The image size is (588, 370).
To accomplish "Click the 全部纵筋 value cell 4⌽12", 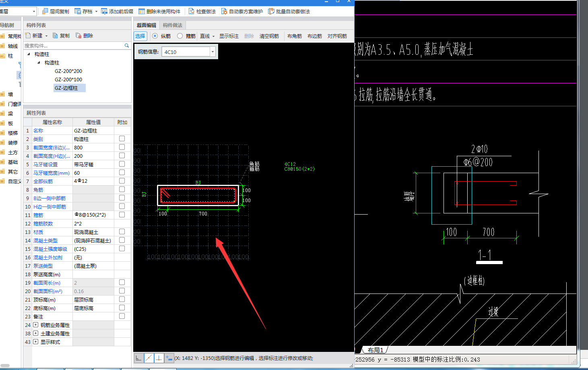I will click(93, 181).
